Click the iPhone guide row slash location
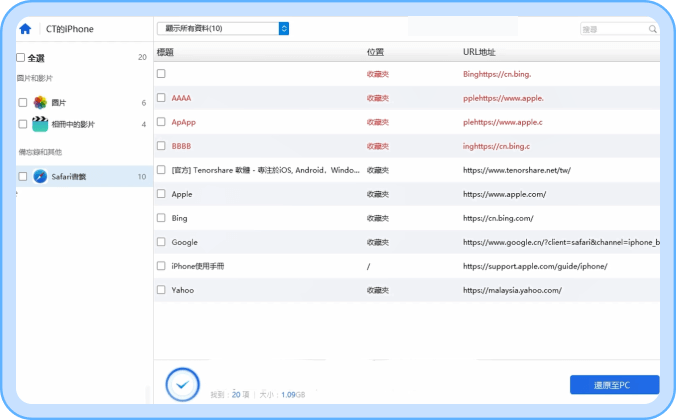 pos(368,266)
